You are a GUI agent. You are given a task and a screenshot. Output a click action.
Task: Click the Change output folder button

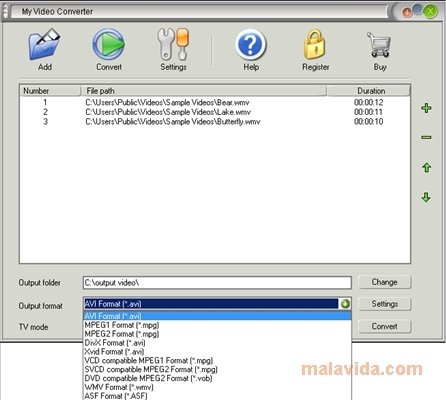click(x=385, y=282)
